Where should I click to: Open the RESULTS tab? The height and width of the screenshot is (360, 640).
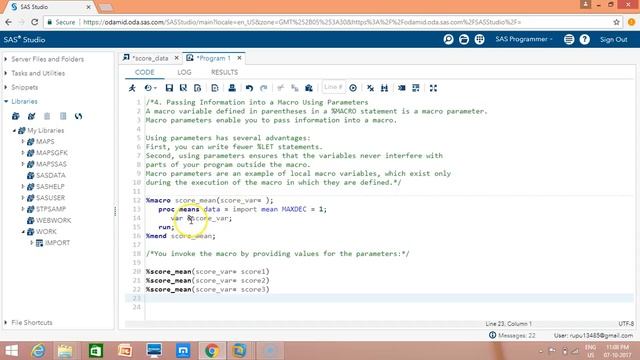click(224, 72)
